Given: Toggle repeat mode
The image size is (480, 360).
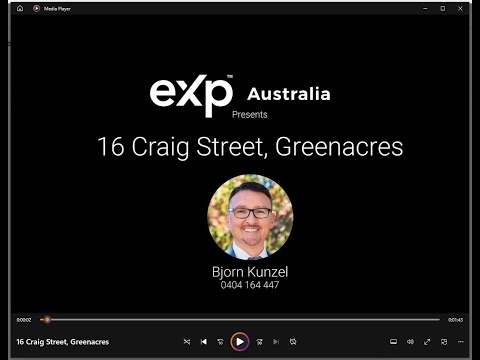Looking at the screenshot, I should (x=293, y=342).
